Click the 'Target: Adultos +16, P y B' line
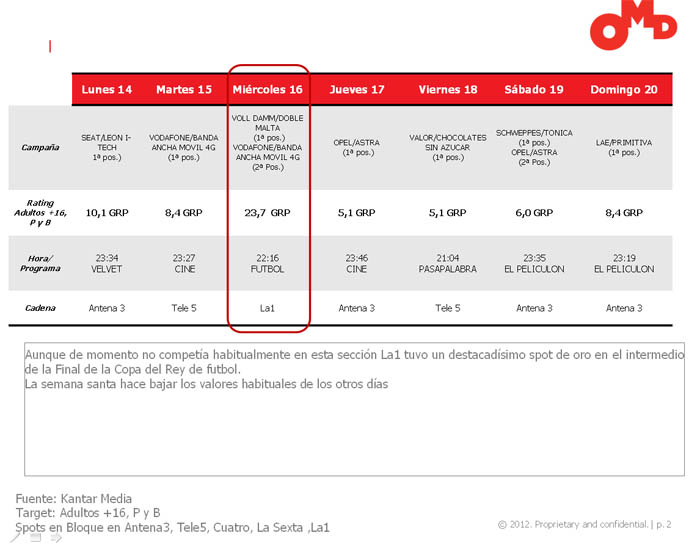This screenshot has height=544, width=700. (88, 513)
